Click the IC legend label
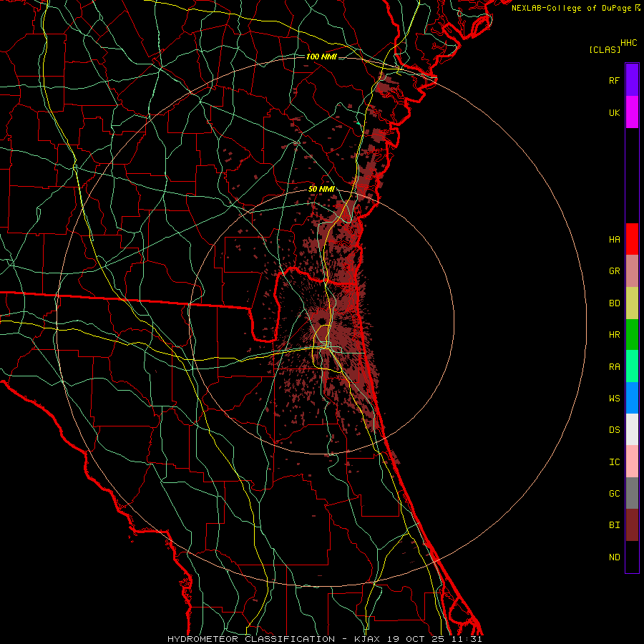644x644 pixels. [x=615, y=462]
